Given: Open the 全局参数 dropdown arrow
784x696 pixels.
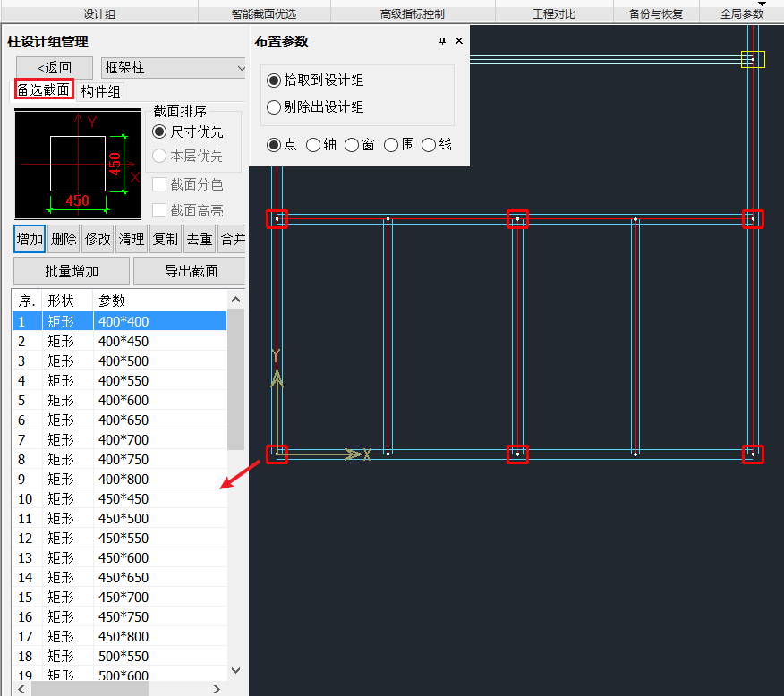Looking at the screenshot, I should (x=762, y=4).
